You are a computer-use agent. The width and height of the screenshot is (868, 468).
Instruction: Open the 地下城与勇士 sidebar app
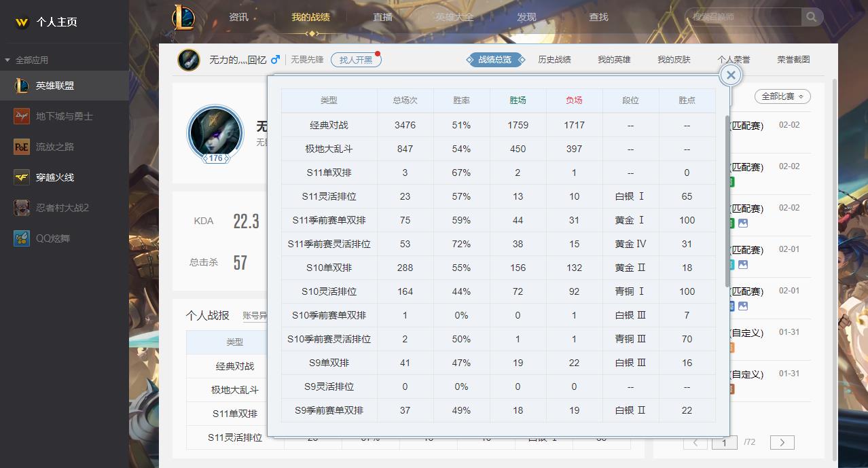64,116
